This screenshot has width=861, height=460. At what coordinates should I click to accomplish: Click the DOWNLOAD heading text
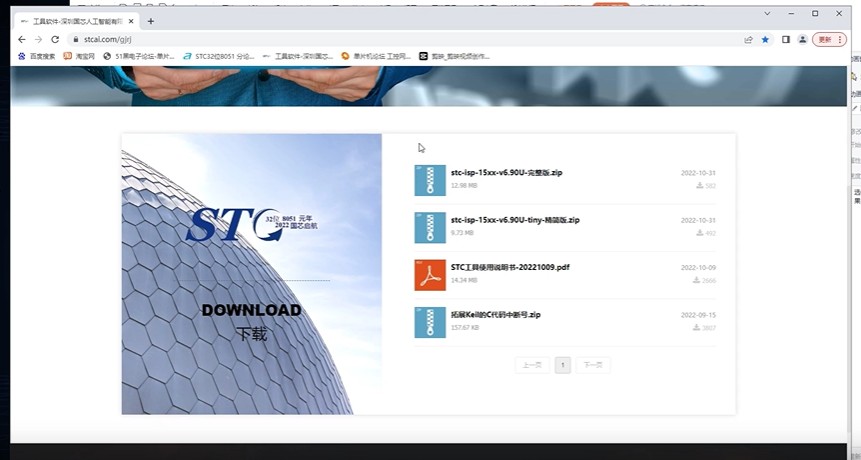251,310
